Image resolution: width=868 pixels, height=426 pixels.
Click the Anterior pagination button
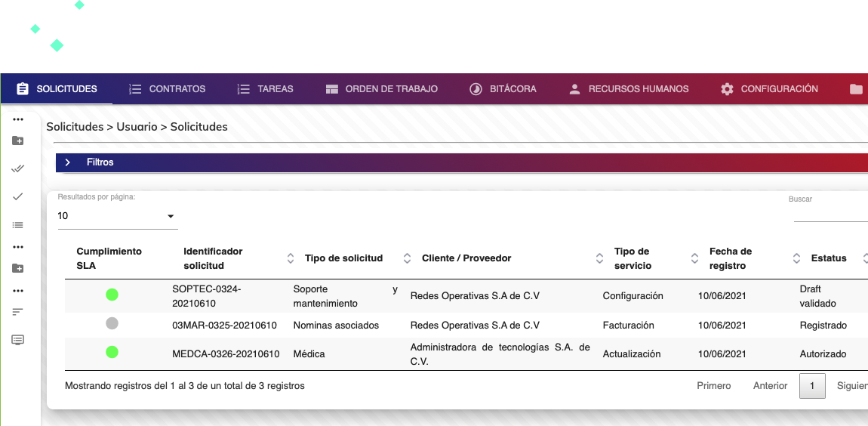click(x=770, y=386)
